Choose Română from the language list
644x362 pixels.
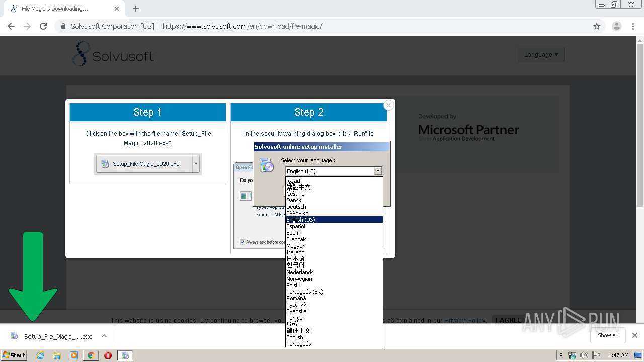click(x=334, y=298)
